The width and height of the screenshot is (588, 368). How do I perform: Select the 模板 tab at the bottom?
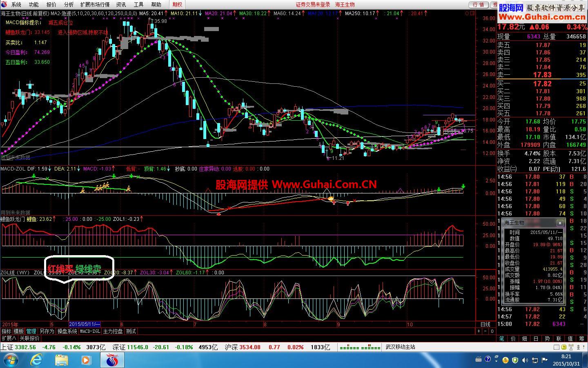click(18, 331)
